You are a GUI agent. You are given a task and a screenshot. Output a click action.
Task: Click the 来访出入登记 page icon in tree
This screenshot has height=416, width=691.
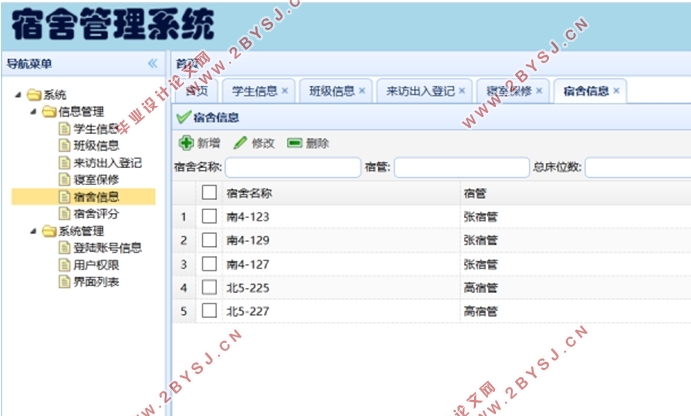(x=64, y=163)
